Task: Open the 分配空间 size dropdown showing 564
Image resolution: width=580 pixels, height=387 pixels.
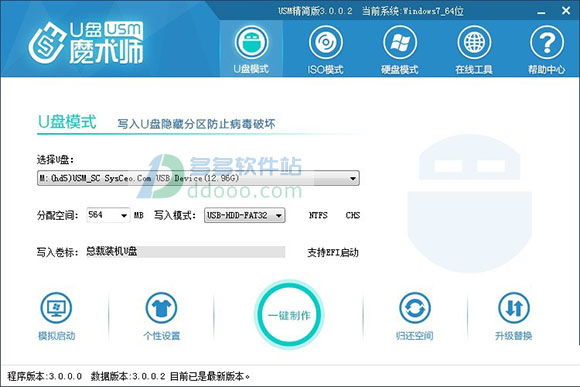Action: pyautogui.click(x=108, y=215)
